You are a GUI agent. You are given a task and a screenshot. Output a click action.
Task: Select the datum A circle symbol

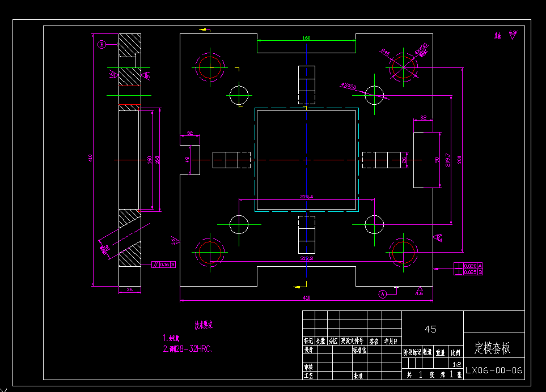pos(382,294)
